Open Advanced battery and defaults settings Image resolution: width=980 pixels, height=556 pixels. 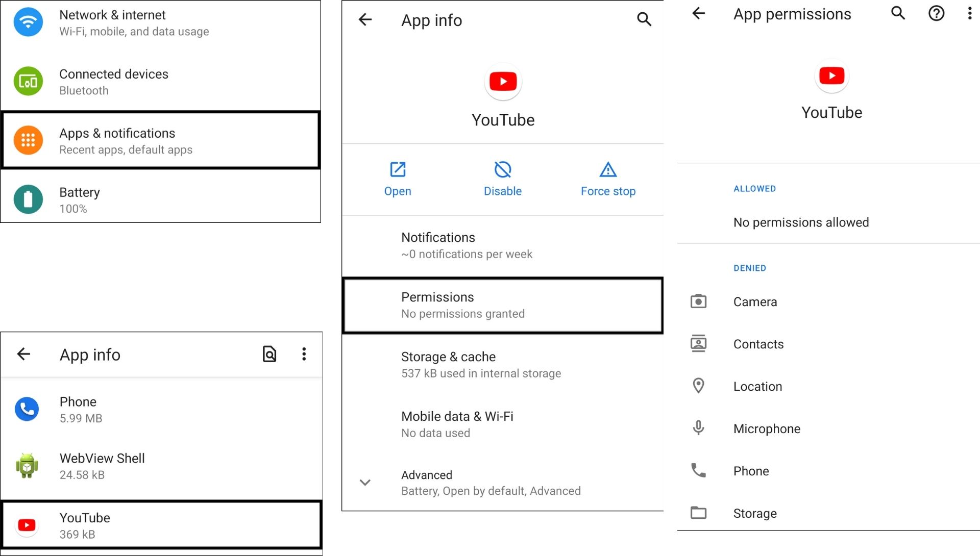coord(503,483)
